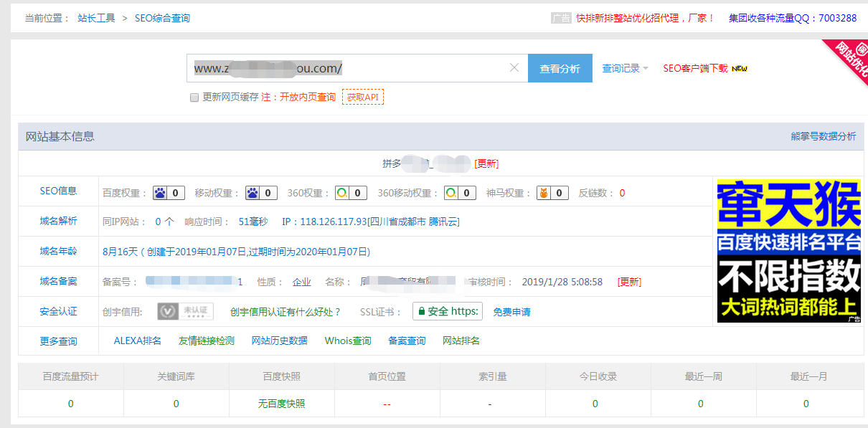The width and height of the screenshot is (868, 428).
Task: Select the Shenma weight (神马权重) fox icon
Action: pos(544,192)
